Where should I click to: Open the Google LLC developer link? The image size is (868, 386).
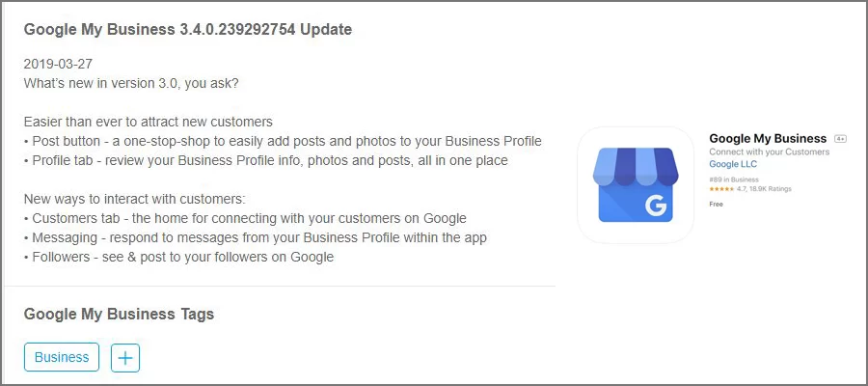733,165
